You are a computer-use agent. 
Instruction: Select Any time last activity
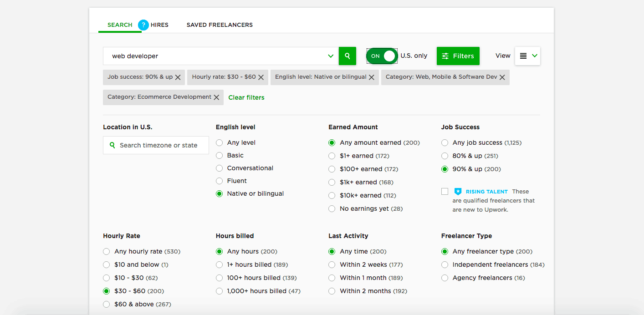pyautogui.click(x=332, y=251)
